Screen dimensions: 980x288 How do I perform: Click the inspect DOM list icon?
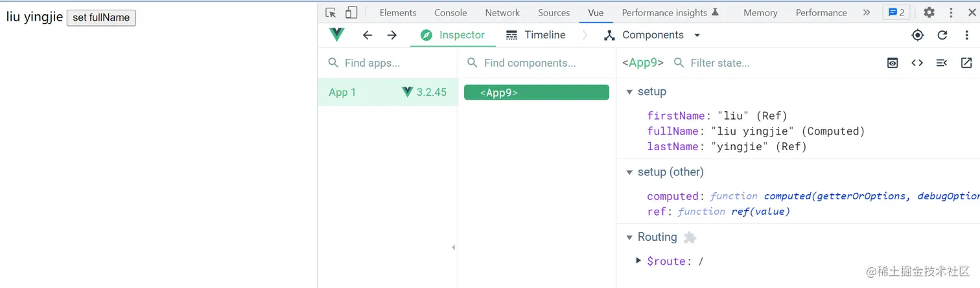coord(942,63)
